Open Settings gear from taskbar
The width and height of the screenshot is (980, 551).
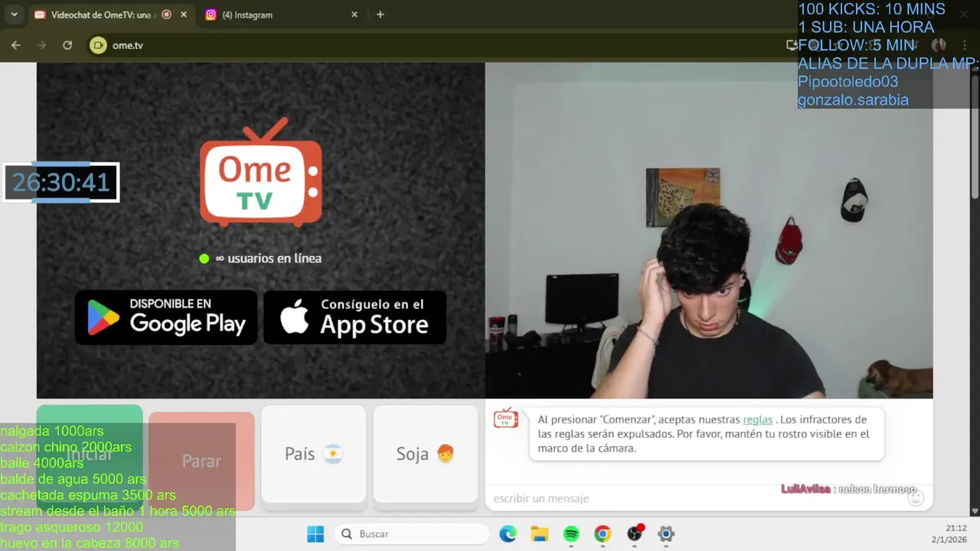tap(666, 533)
